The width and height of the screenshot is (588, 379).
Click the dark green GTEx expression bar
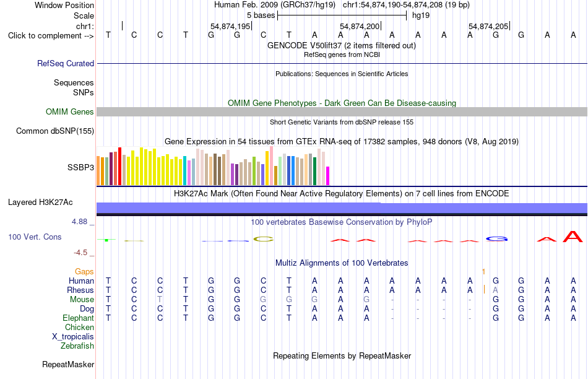[315, 171]
